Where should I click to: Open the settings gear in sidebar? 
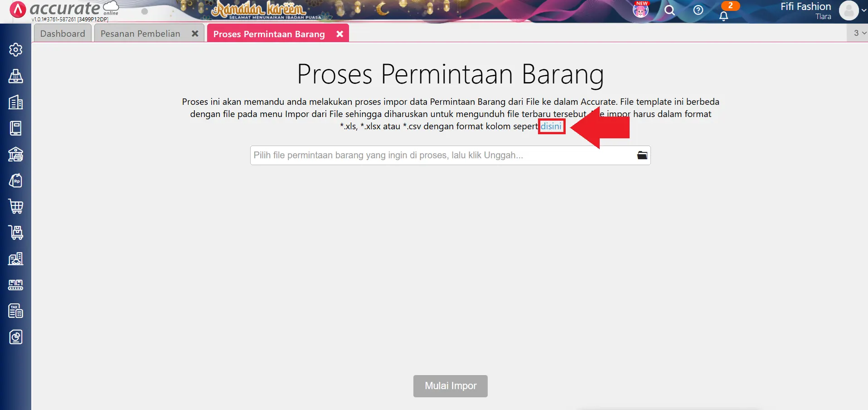(15, 50)
